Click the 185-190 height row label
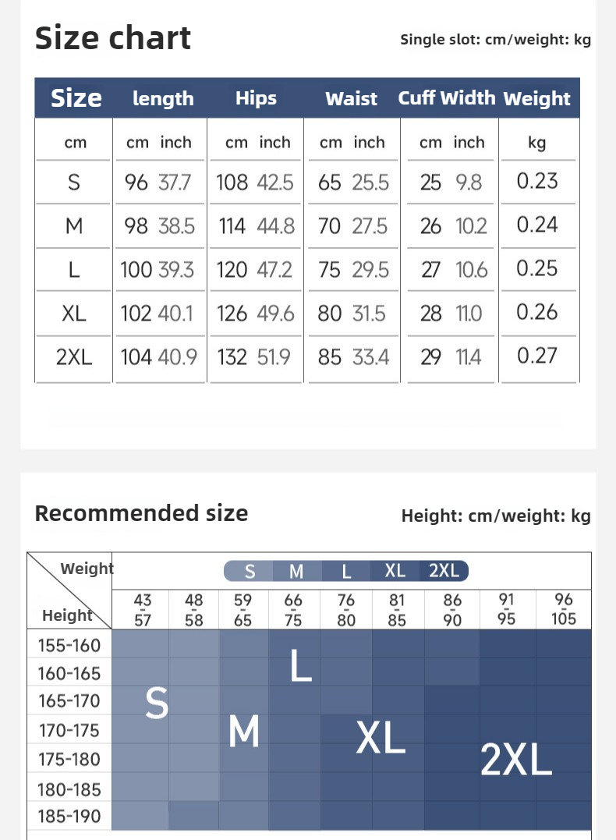Viewport: 616px width, 840px height. click(x=69, y=817)
